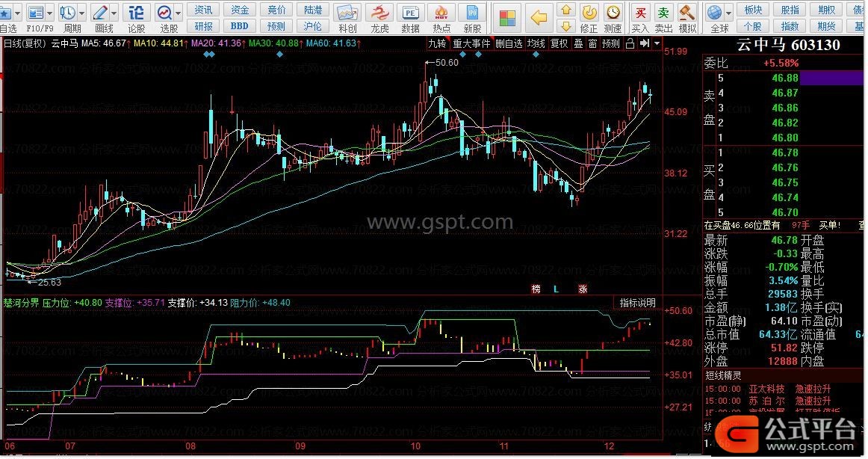
Task: Select the 板块 sector menu item
Action: click(754, 10)
